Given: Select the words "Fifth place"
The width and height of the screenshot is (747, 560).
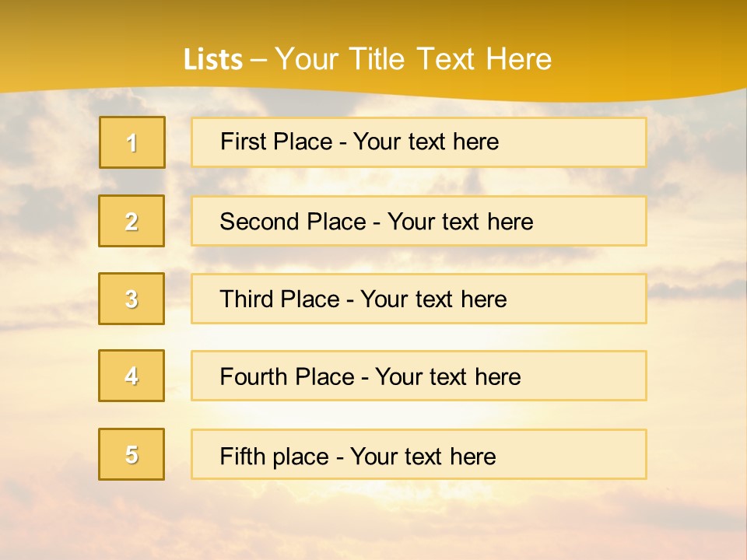Looking at the screenshot, I should pyautogui.click(x=274, y=457).
